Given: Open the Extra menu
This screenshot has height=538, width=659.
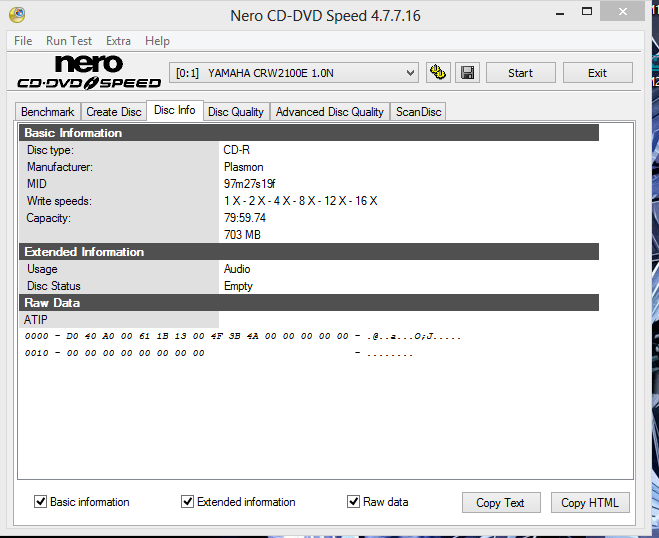Looking at the screenshot, I should (x=119, y=41).
